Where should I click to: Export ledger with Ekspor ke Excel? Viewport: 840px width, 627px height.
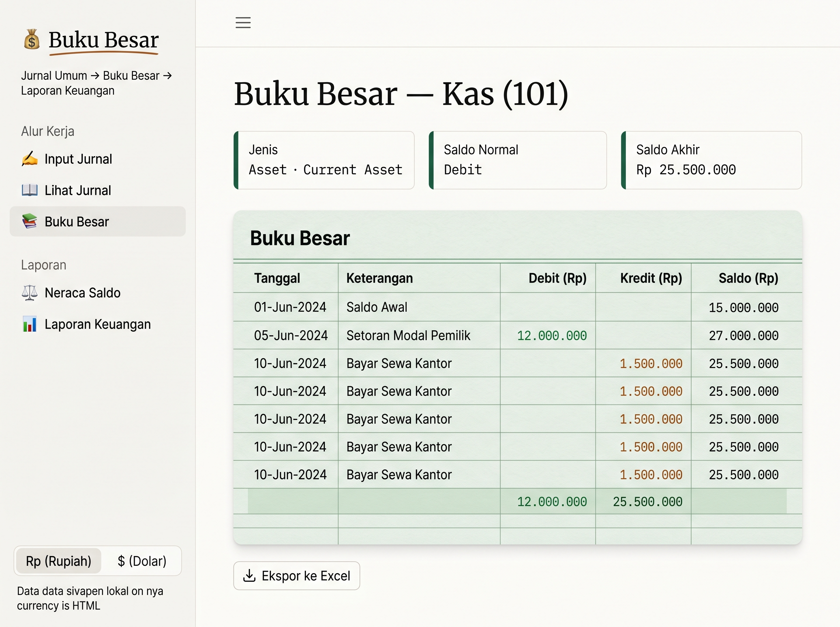tap(296, 575)
